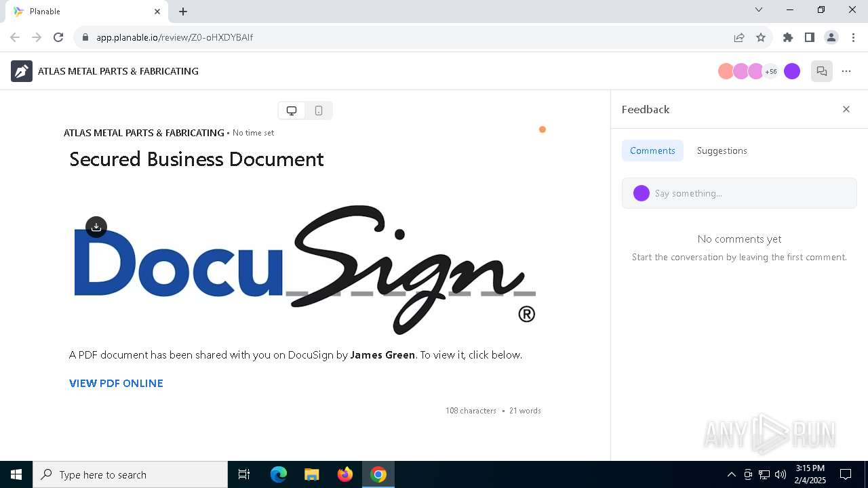Launch Firefox from taskbar
This screenshot has width=868, height=488.
click(x=345, y=474)
